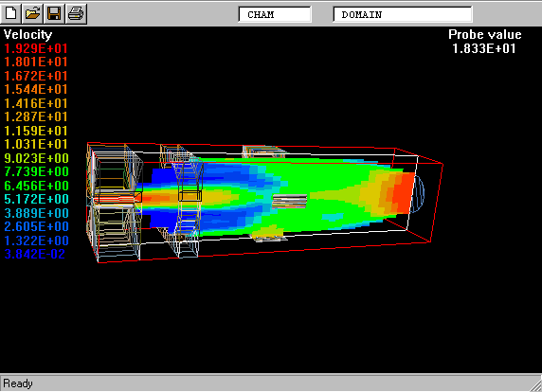Screen dimensions: 542x392
Task: Click the window resize grip corner
Action: (535, 385)
